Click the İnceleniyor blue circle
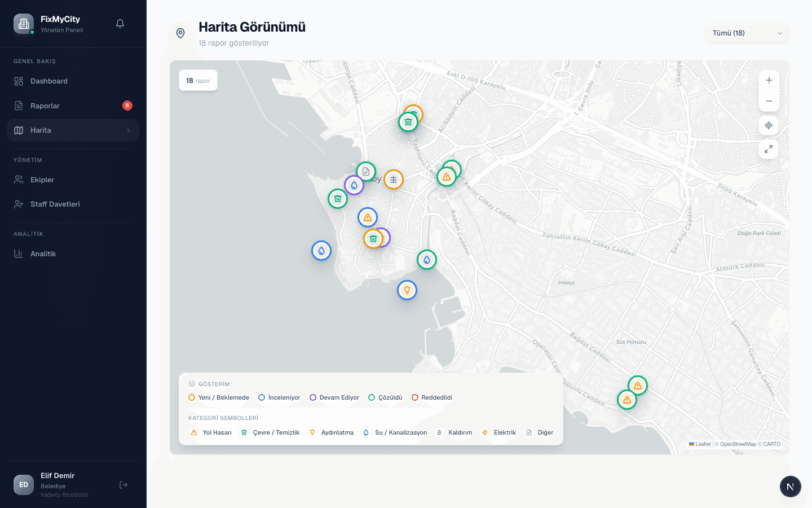 coord(262,397)
